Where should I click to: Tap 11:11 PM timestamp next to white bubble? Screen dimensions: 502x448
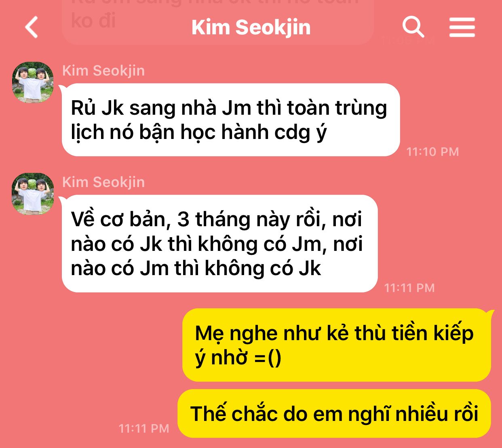point(409,288)
